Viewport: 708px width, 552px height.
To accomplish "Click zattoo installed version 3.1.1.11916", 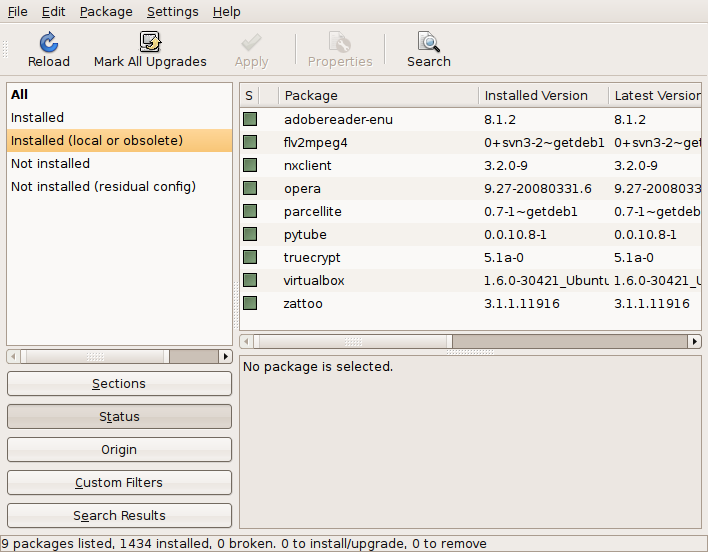I will click(x=522, y=304).
